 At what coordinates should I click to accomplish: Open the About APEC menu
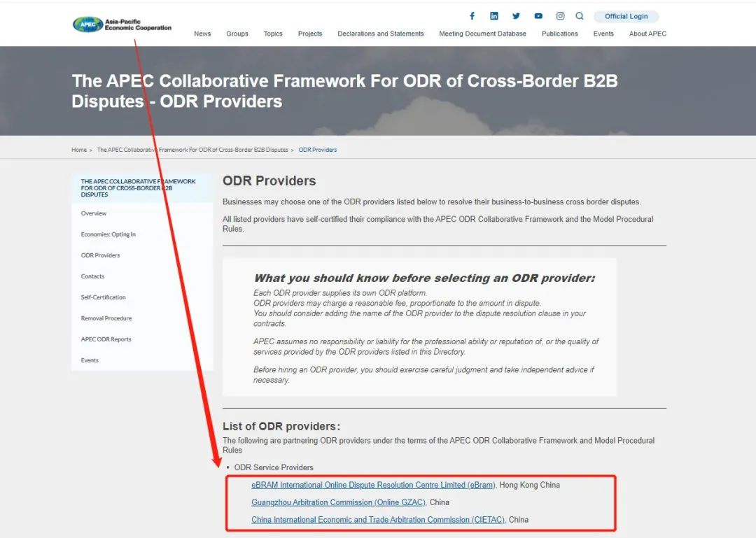pyautogui.click(x=647, y=34)
